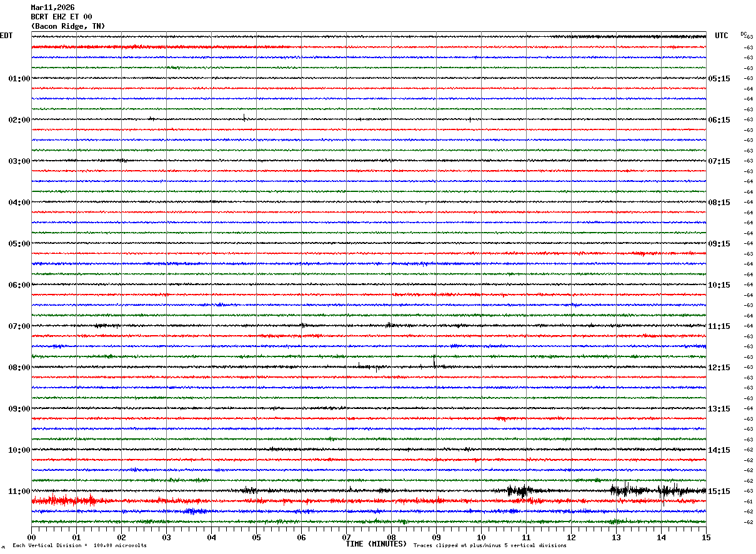Click the "10" minute axis tick label
Image resolution: width=756 pixels, height=554 pixels.
coord(481,538)
